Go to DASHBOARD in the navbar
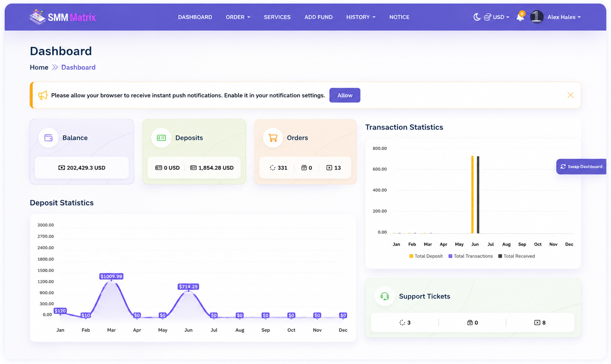 pos(195,17)
